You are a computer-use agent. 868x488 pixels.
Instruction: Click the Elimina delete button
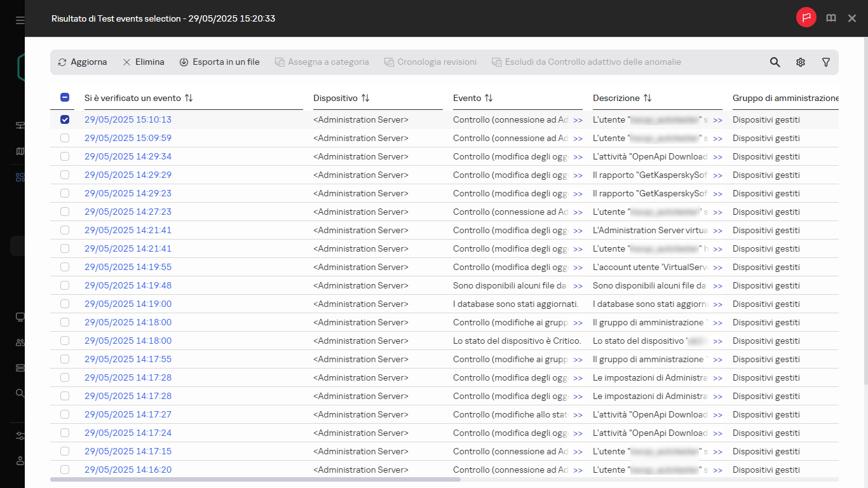(x=143, y=62)
